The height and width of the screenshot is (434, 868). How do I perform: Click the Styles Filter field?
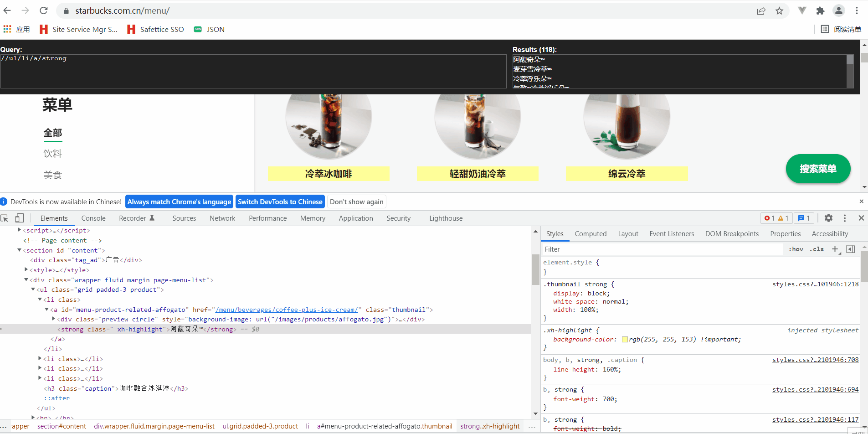pos(663,249)
